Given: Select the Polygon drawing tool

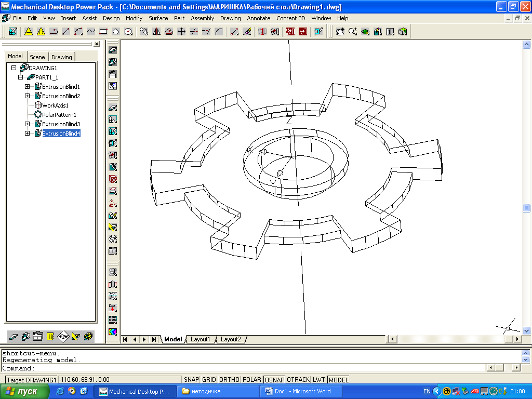Looking at the screenshot, I should point(116,32).
